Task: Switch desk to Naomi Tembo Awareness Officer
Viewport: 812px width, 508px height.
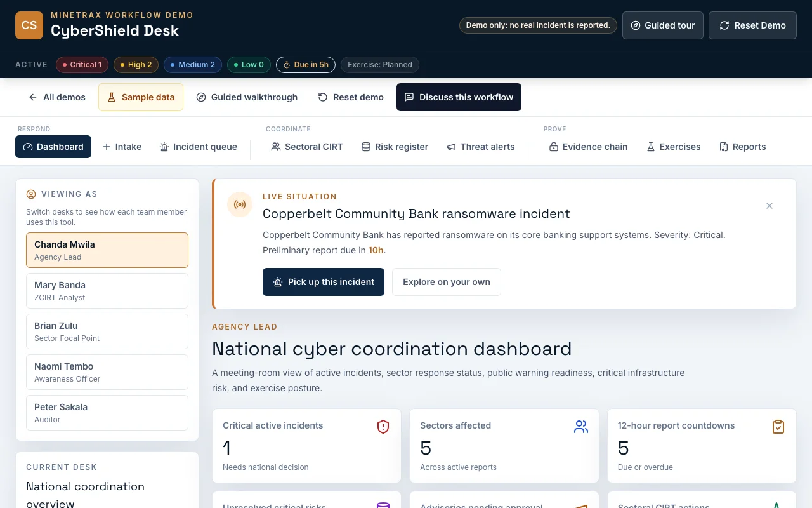Action: [107, 372]
